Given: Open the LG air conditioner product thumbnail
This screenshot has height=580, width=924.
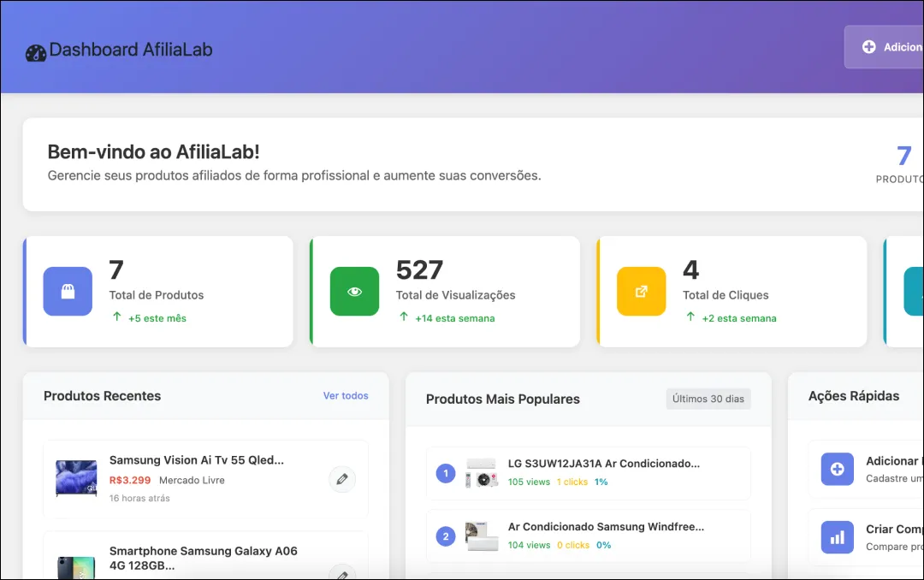Looking at the screenshot, I should point(482,473).
